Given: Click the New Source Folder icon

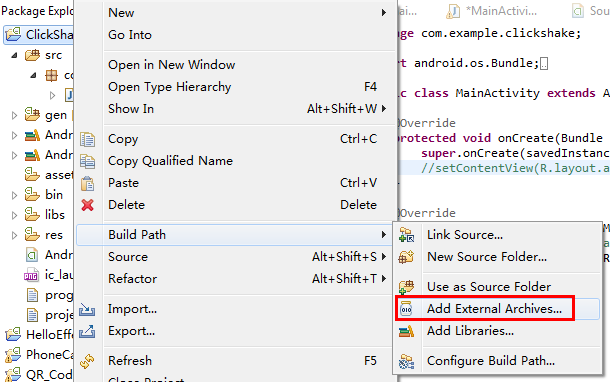Looking at the screenshot, I should [x=407, y=257].
